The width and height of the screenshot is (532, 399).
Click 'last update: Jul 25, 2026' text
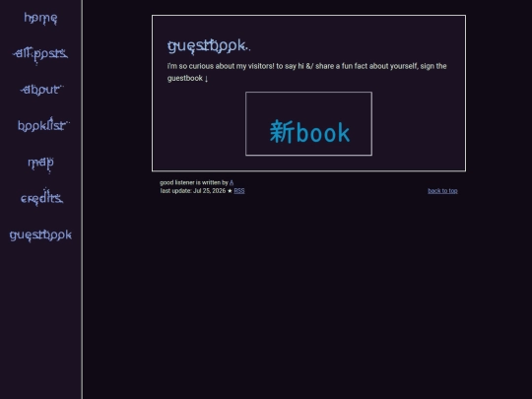click(x=193, y=191)
